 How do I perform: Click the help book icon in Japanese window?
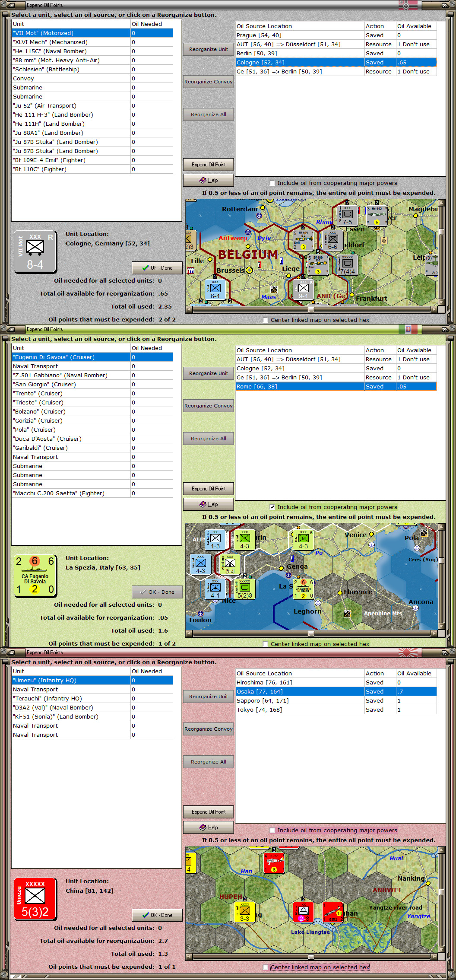pos(203,827)
